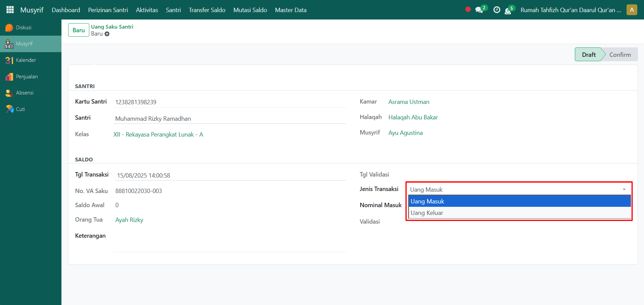Open the Cuti app in sidebar
This screenshot has width=644, height=305.
pos(20,109)
